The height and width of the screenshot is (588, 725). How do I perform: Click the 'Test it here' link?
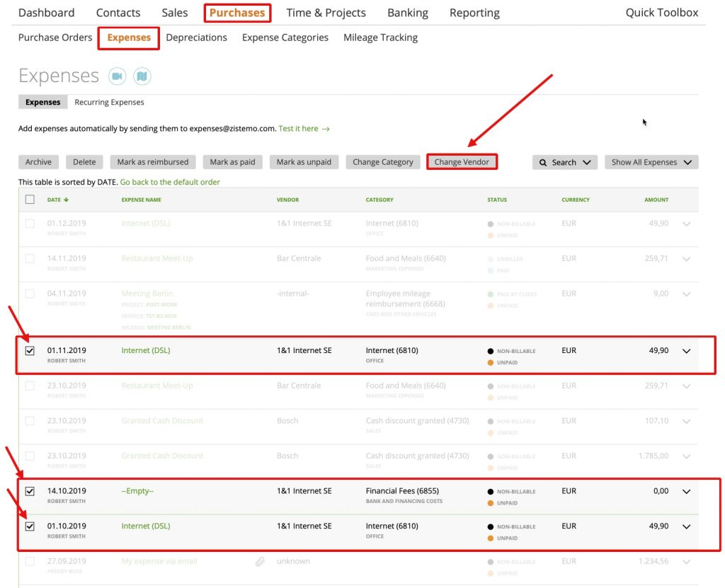click(x=299, y=129)
